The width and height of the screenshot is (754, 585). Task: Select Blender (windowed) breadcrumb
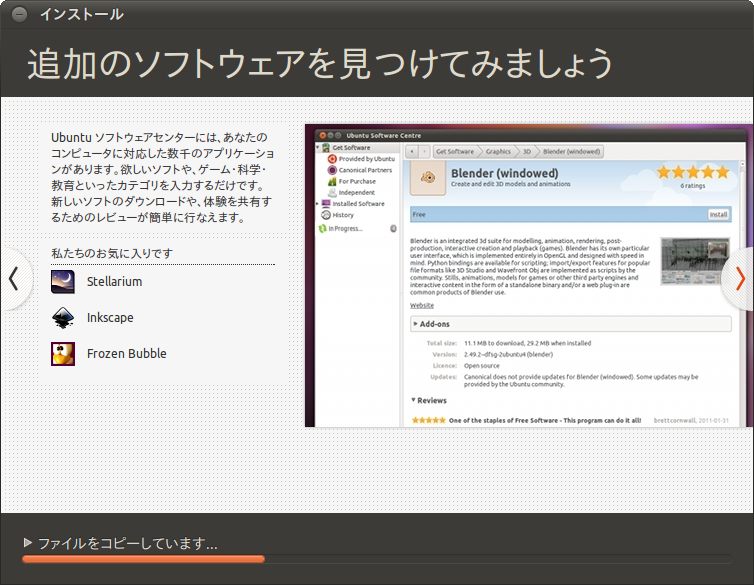coord(571,151)
